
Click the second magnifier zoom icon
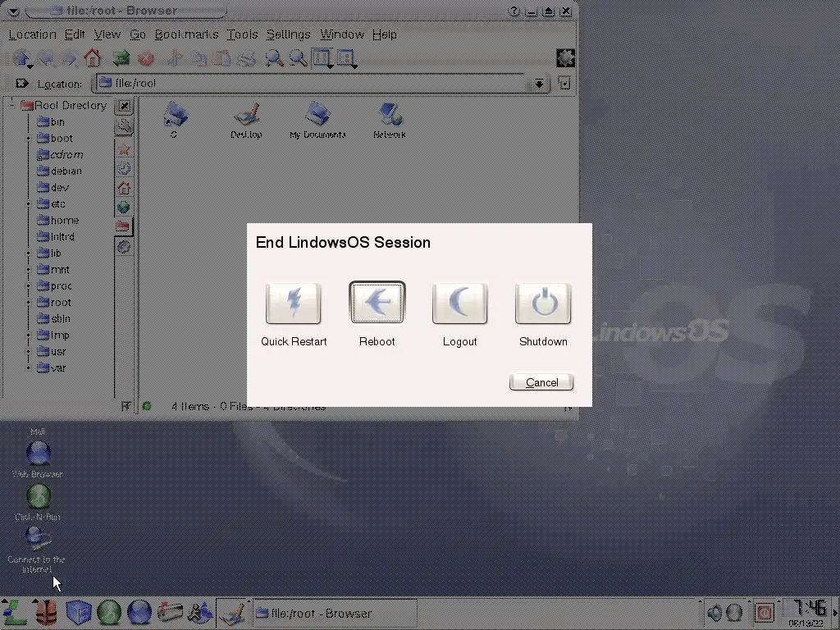click(298, 58)
